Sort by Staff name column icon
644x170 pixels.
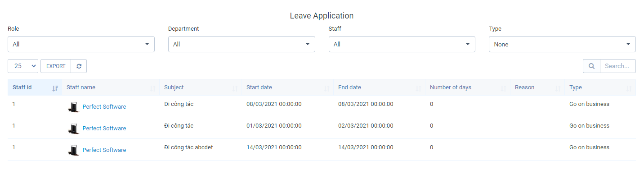click(x=152, y=88)
